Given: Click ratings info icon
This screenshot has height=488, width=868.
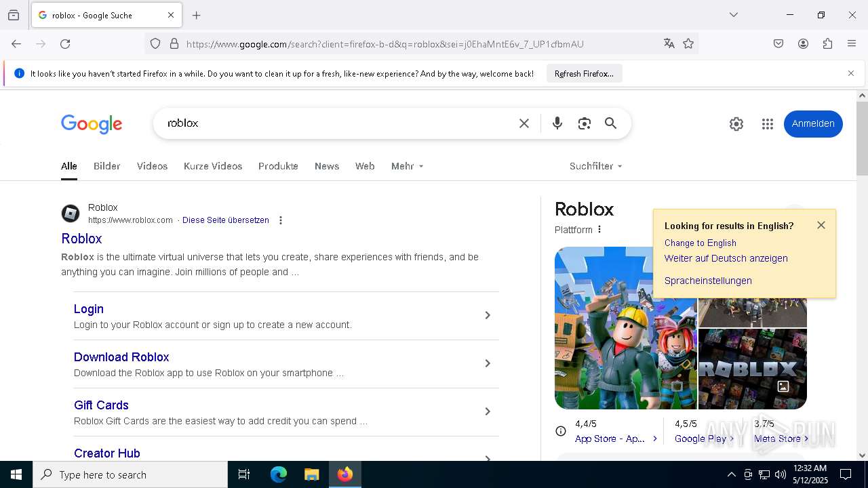Looking at the screenshot, I should (561, 431).
